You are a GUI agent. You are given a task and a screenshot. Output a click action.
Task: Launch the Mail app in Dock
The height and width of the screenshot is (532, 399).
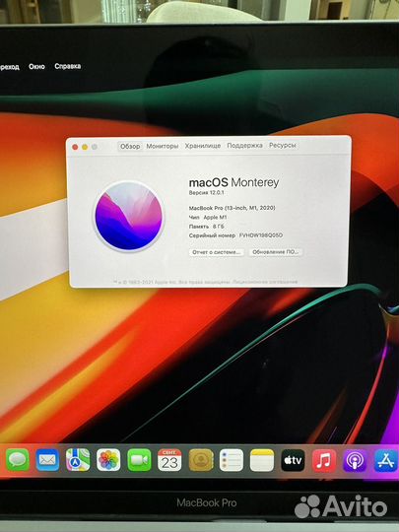tap(47, 460)
